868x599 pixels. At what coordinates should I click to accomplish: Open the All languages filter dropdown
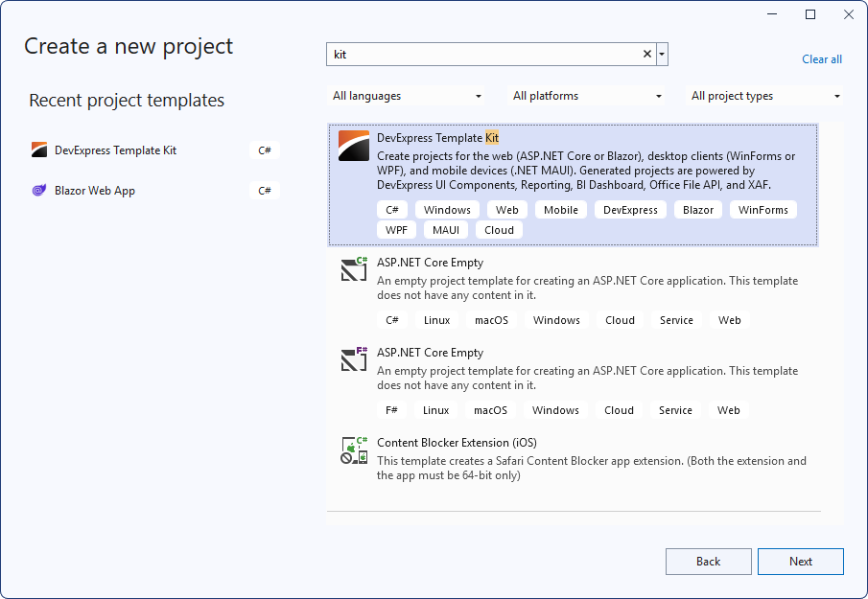(x=407, y=96)
